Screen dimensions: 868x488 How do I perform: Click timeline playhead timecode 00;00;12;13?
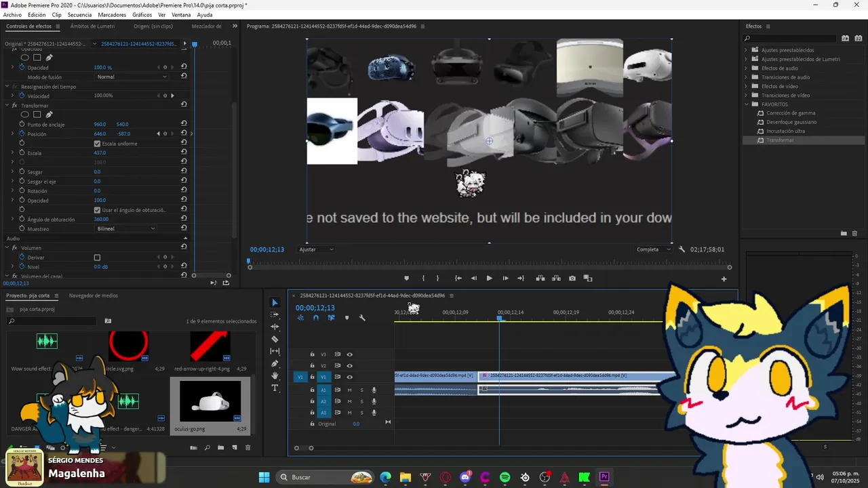click(x=315, y=308)
